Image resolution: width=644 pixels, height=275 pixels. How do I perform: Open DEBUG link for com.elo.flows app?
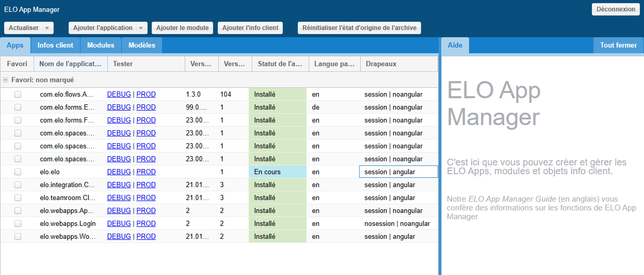119,95
